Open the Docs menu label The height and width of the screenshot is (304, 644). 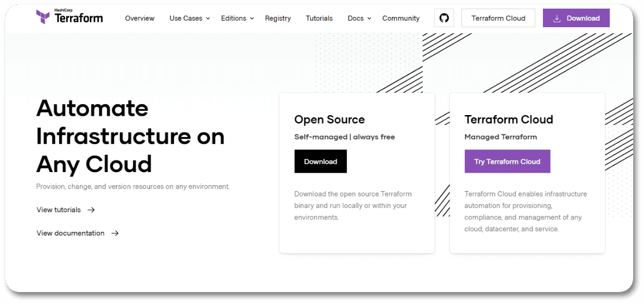tap(355, 18)
